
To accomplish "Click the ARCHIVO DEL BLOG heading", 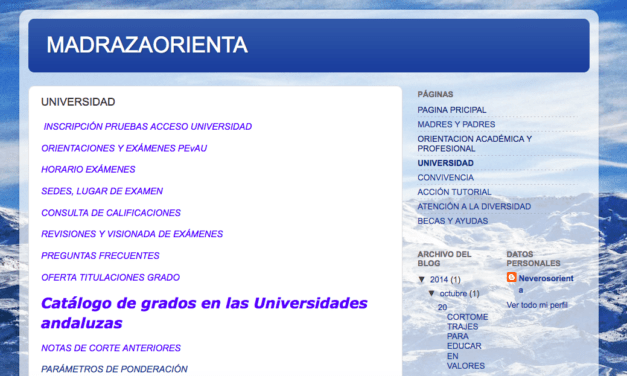I will (x=444, y=259).
